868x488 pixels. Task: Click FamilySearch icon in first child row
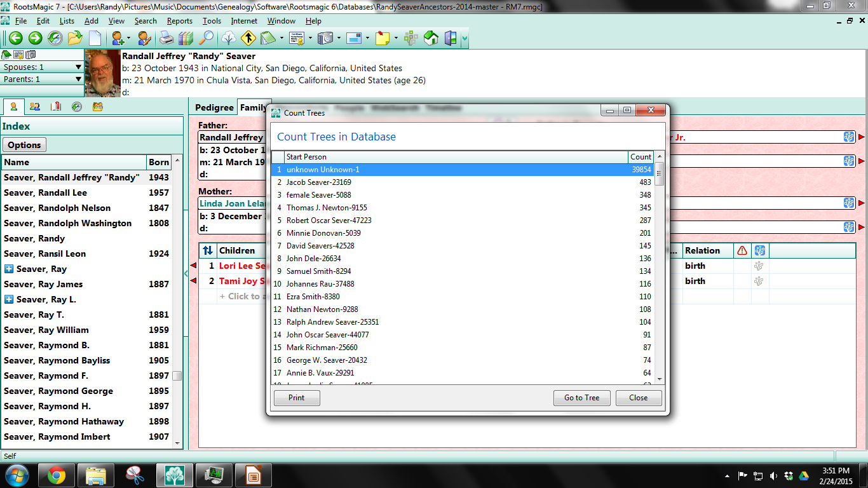(759, 266)
